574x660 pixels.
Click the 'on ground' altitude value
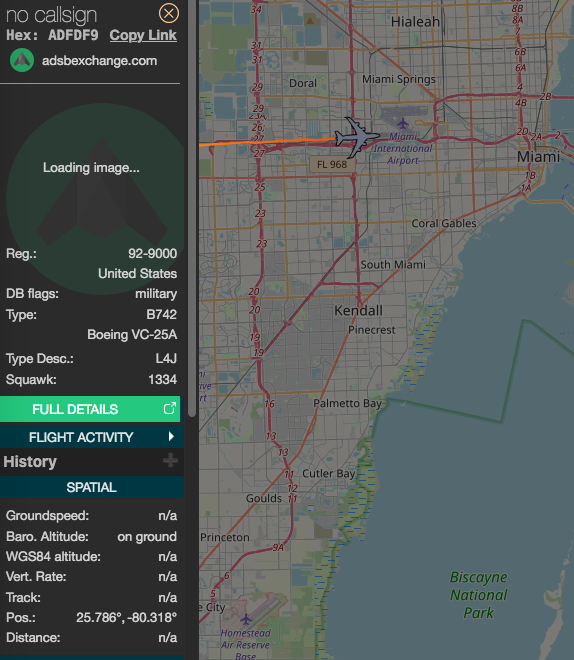[147, 537]
